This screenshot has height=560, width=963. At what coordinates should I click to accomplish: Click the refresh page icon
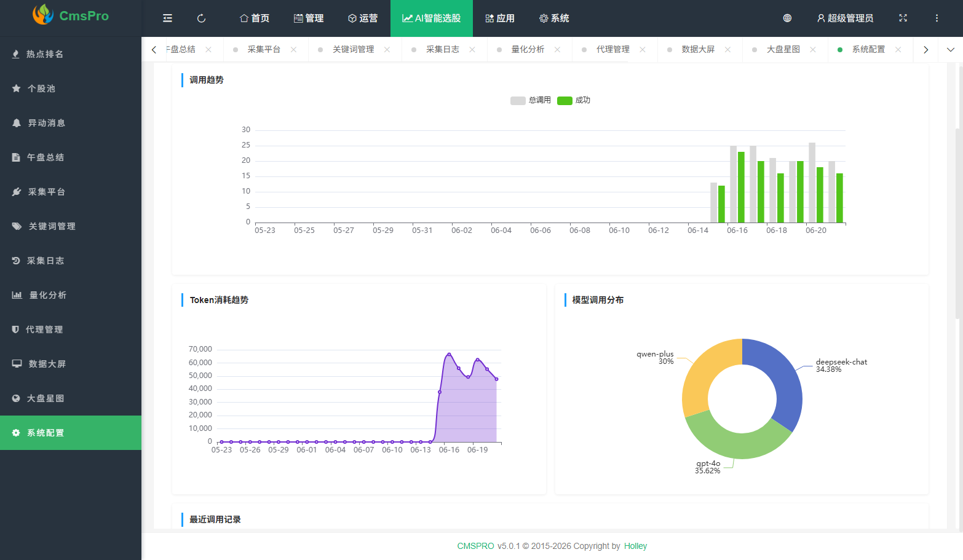tap(201, 18)
